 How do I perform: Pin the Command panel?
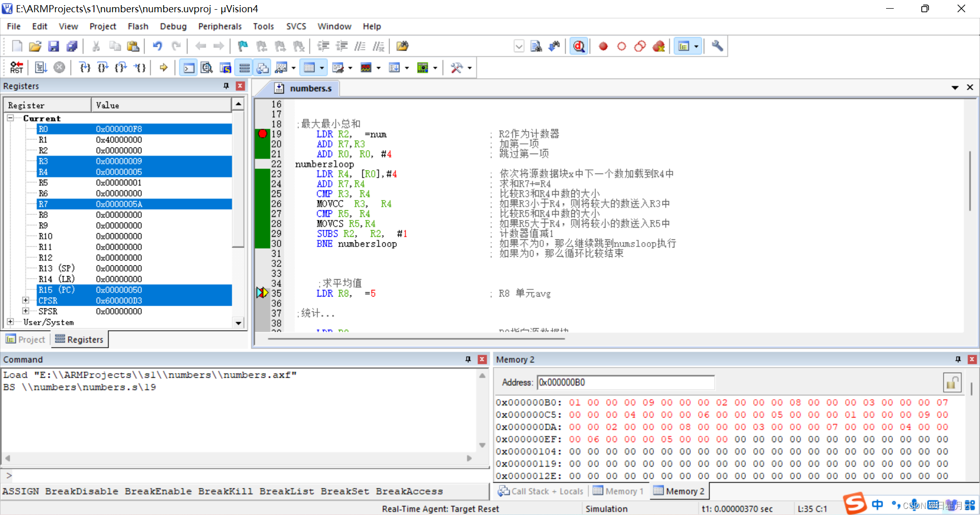468,360
